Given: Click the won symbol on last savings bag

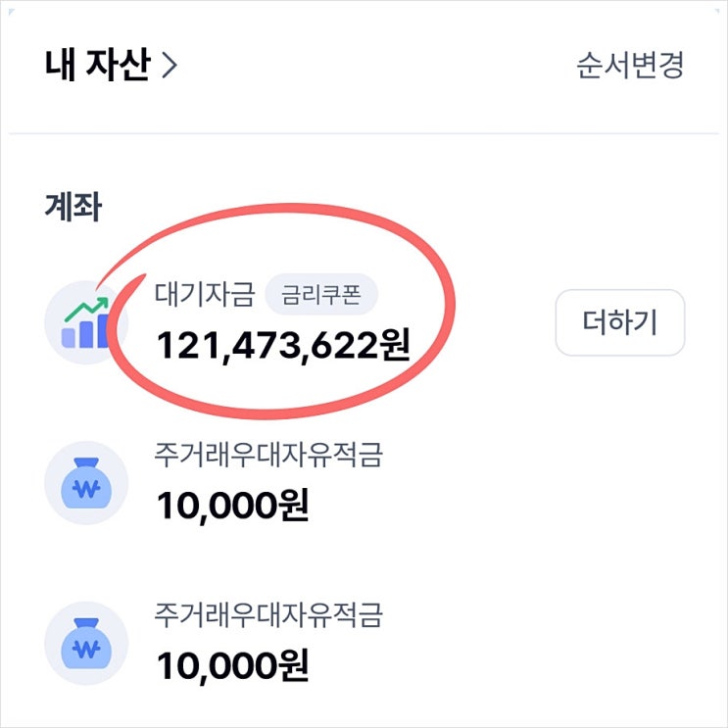Looking at the screenshot, I should point(88,652).
